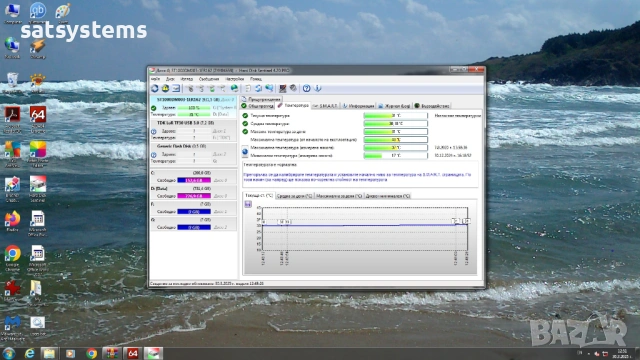
Task: Open Windows Explorer from the taskbar
Action: tap(49, 353)
